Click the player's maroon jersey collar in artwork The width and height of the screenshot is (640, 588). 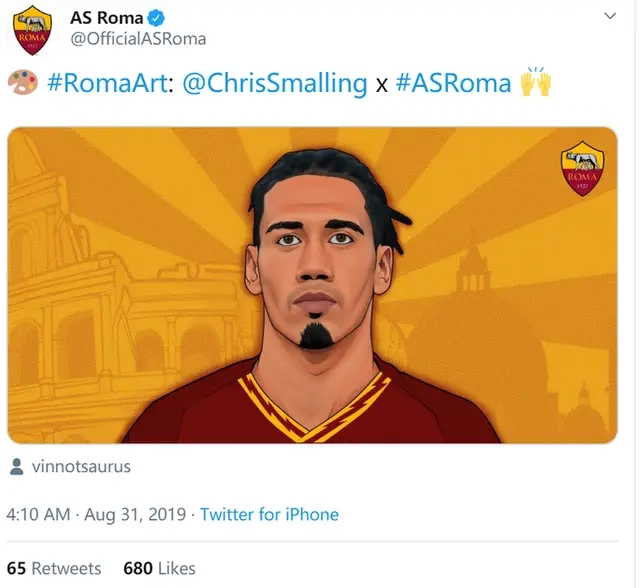(314, 408)
